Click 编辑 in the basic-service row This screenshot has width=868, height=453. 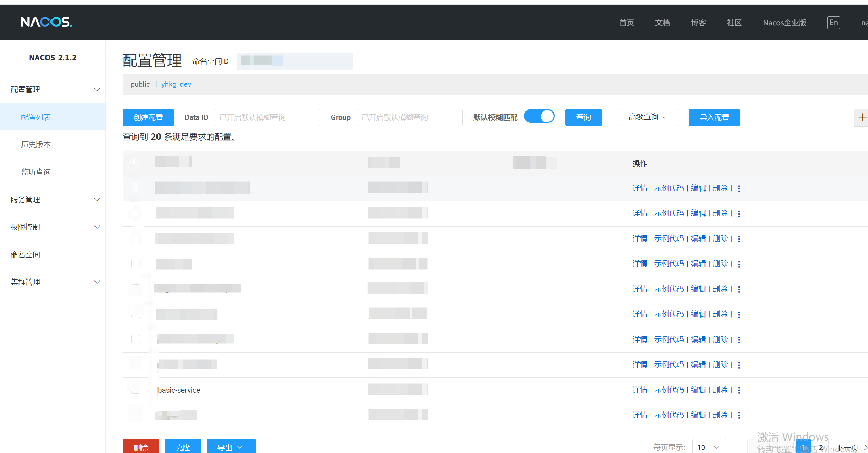(x=698, y=390)
